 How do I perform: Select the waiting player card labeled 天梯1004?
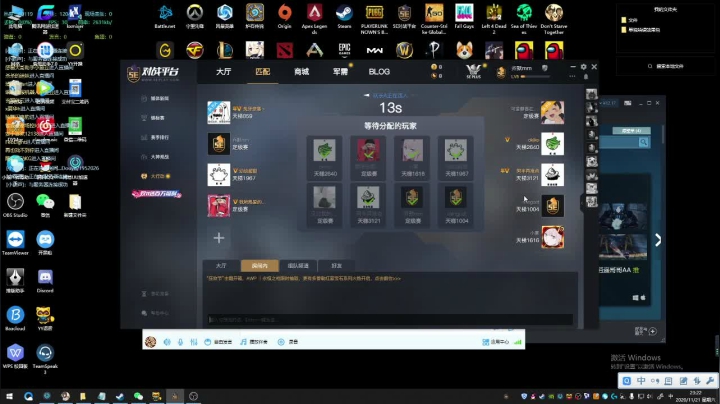pyautogui.click(x=456, y=205)
